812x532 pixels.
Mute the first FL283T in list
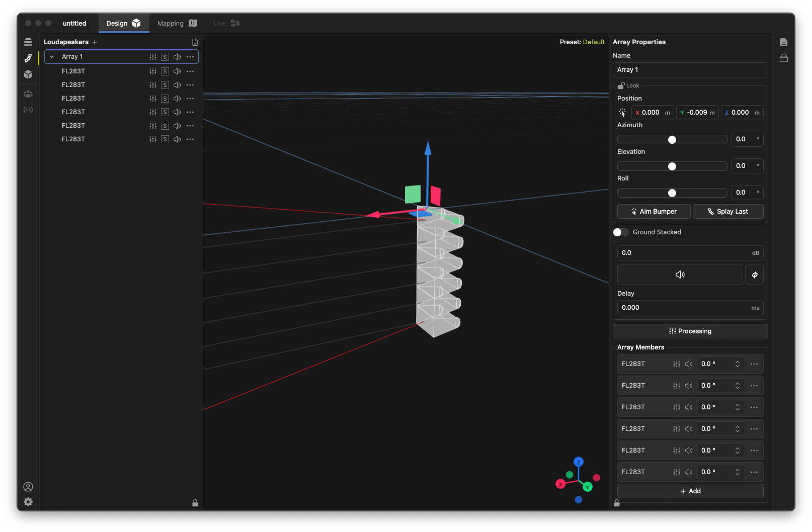177,71
